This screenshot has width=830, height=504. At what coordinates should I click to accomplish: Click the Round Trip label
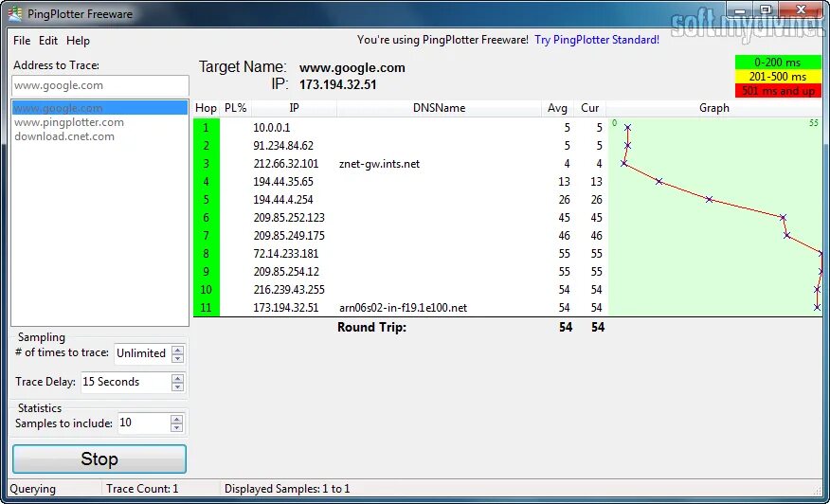(371, 327)
